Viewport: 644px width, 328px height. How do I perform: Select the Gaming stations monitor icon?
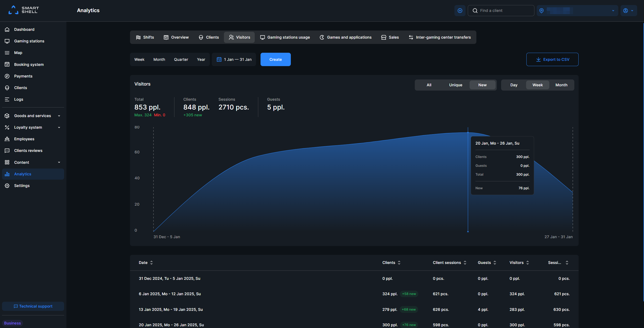click(7, 41)
